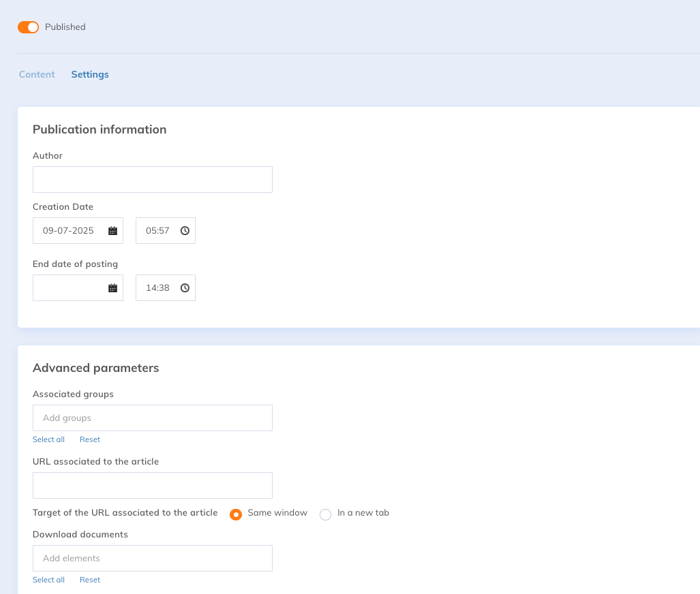
Task: Open calendar picker for Creation Date
Action: point(112,231)
